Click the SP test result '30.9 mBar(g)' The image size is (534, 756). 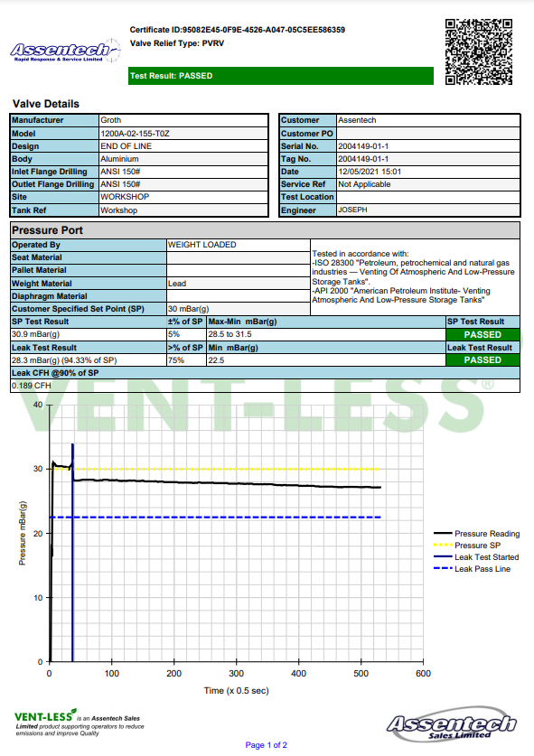pos(36,334)
